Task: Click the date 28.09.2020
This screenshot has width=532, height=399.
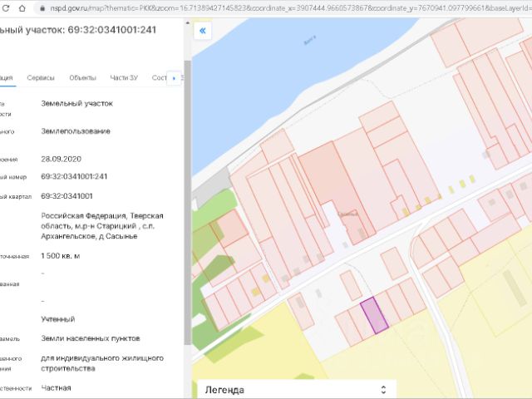Action: tap(61, 159)
